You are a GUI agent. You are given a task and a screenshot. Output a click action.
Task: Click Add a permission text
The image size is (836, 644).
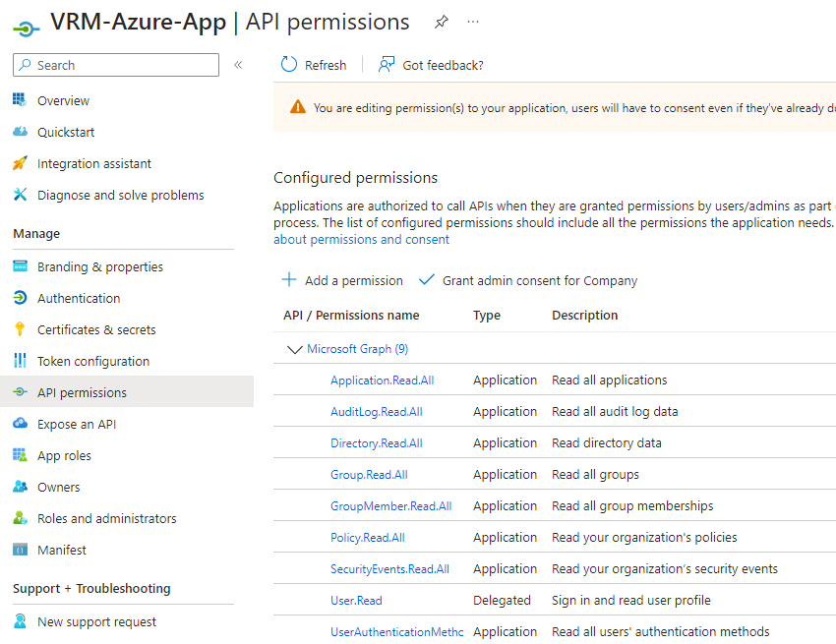click(353, 280)
